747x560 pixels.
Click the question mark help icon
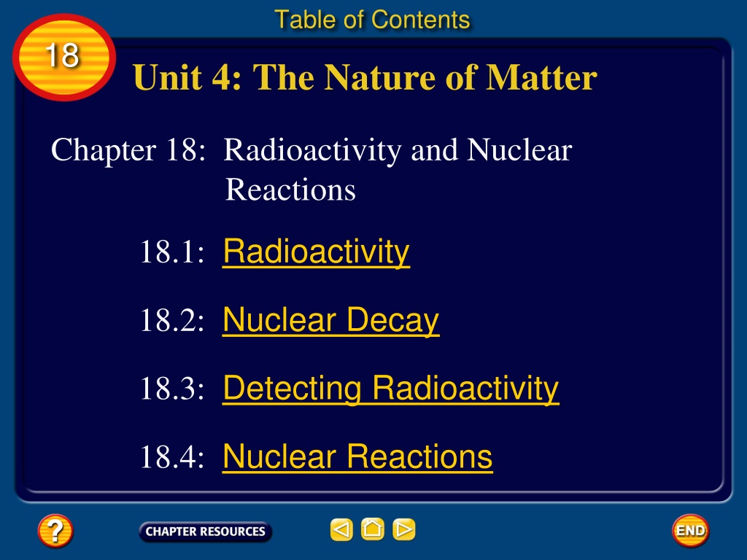[55, 531]
